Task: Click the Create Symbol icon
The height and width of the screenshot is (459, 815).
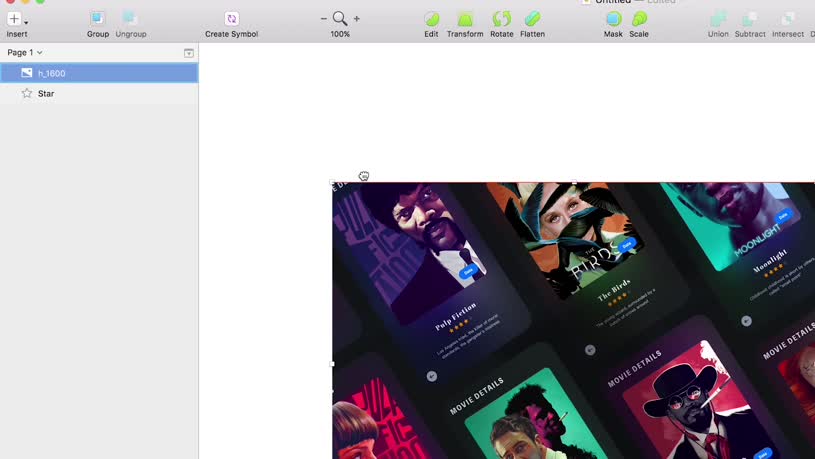Action: [x=231, y=19]
